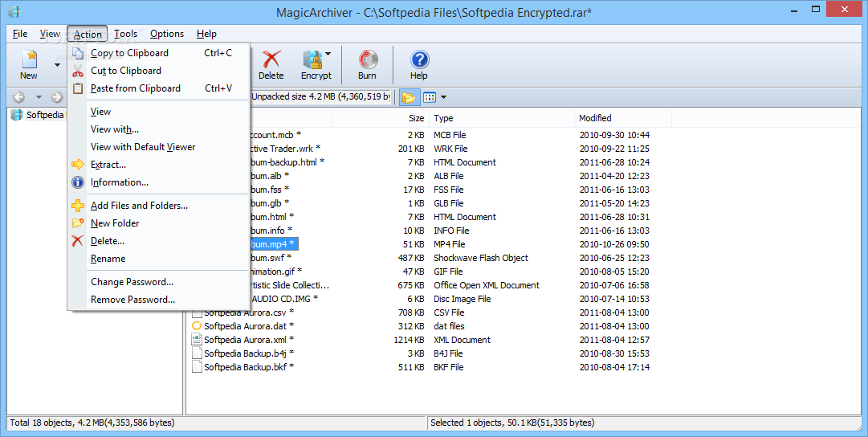This screenshot has width=868, height=437.
Task: Select View with Default Viewer
Action: [x=160, y=147]
